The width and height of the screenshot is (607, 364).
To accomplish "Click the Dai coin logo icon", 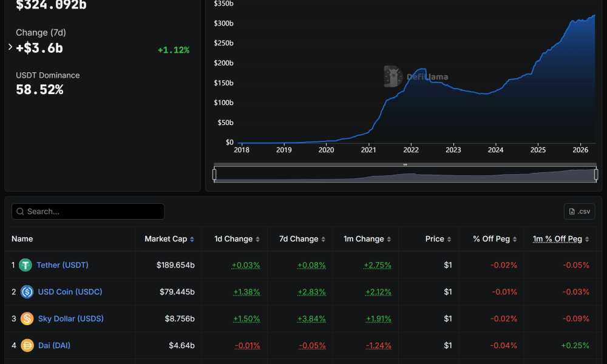I will (27, 345).
